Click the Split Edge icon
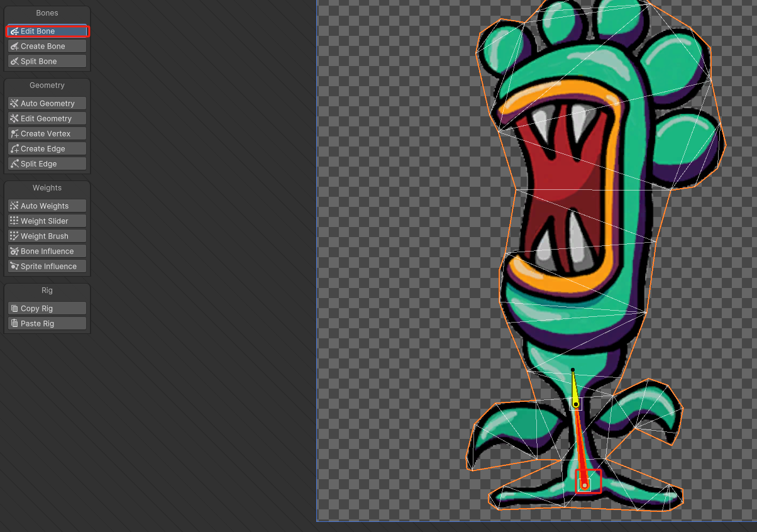Image resolution: width=757 pixels, height=532 pixels. pyautogui.click(x=14, y=163)
